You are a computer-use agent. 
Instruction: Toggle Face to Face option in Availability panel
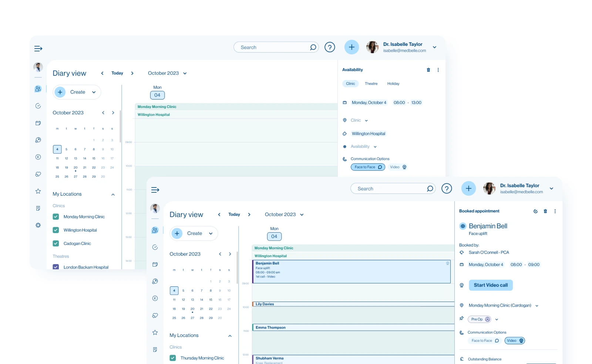coord(368,167)
